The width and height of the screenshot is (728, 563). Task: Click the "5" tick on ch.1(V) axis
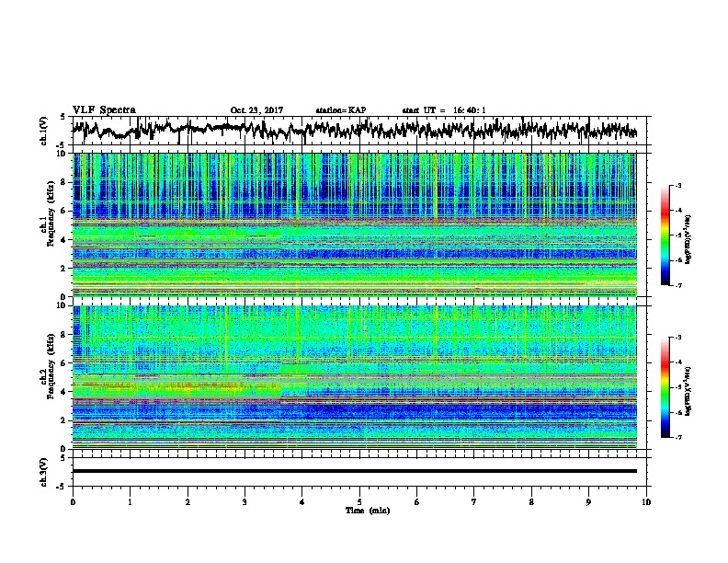[63, 117]
